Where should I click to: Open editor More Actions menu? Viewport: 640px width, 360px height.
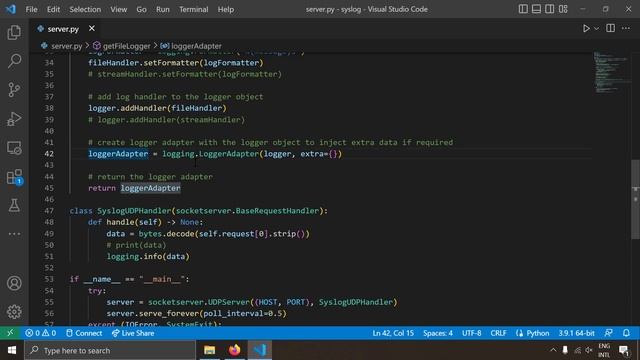coord(626,28)
